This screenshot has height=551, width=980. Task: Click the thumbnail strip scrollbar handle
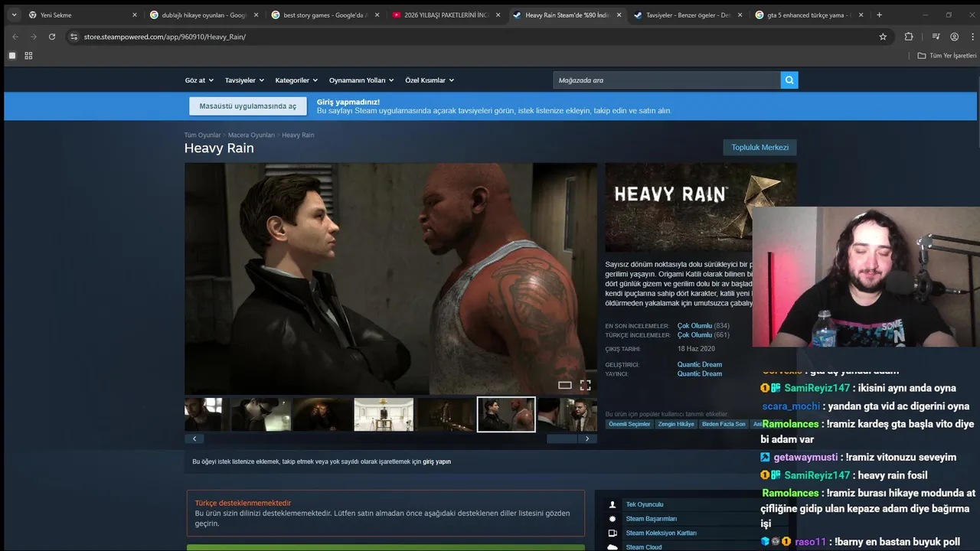561,439
